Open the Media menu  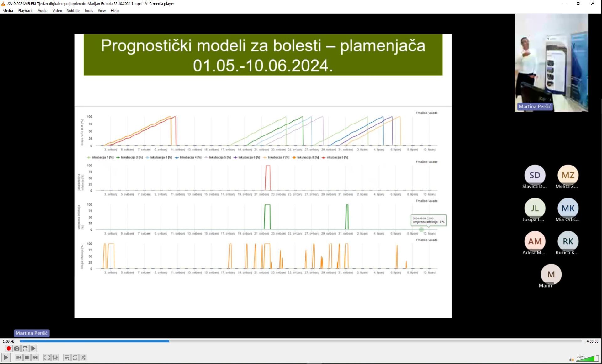[8, 11]
